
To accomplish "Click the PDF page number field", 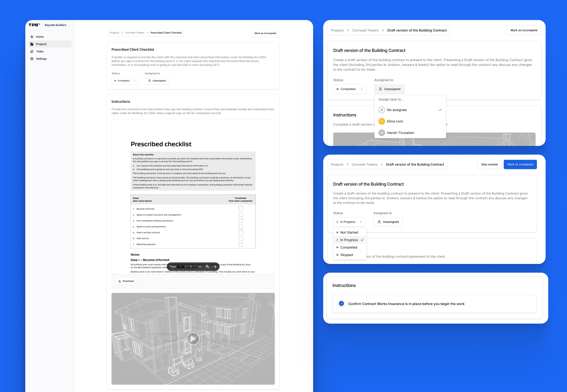I will pyautogui.click(x=181, y=267).
